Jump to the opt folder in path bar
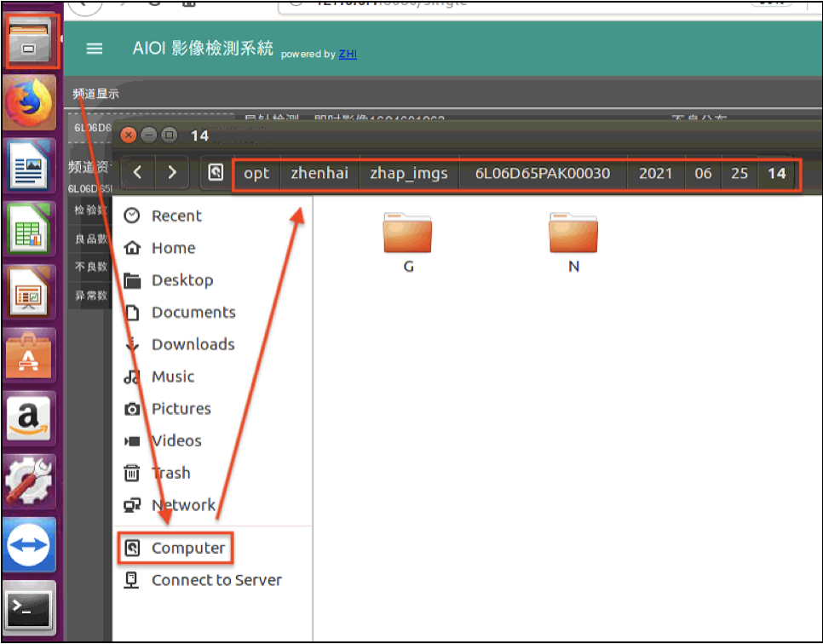The width and height of the screenshot is (823, 644). tap(256, 173)
